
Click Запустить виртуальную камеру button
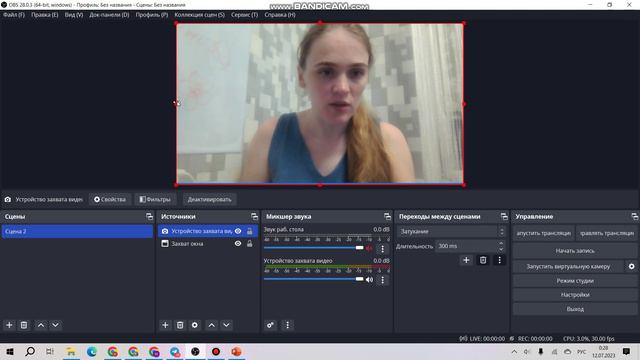[568, 266]
